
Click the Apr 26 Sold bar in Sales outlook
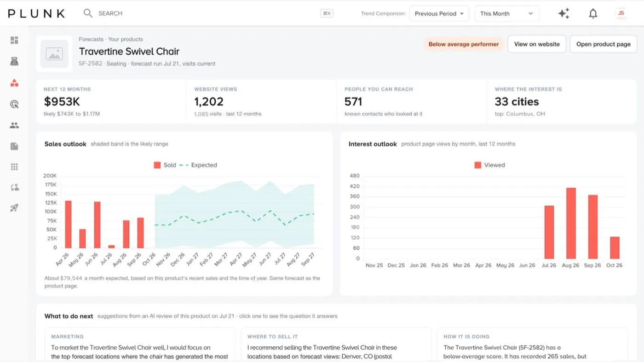[68, 224]
